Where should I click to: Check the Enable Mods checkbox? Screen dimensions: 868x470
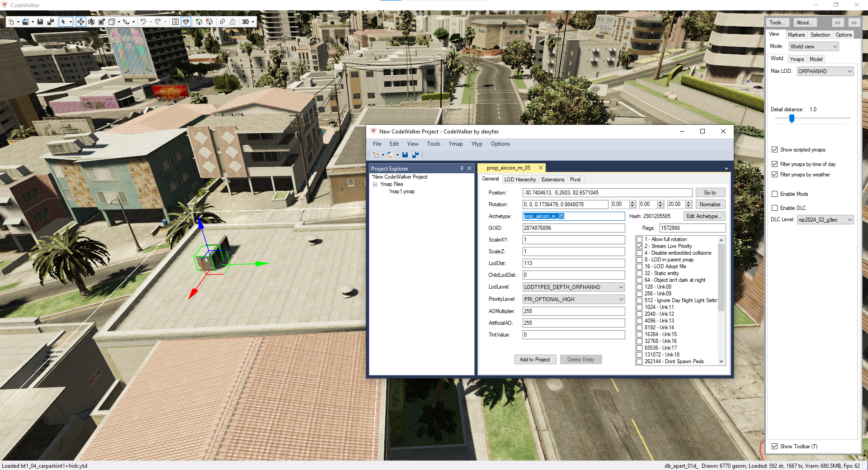pos(774,194)
